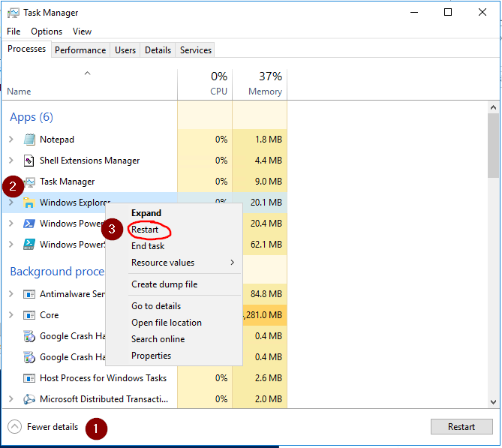The width and height of the screenshot is (502, 448).
Task: Click the Task Manager row icon
Action: click(x=31, y=182)
